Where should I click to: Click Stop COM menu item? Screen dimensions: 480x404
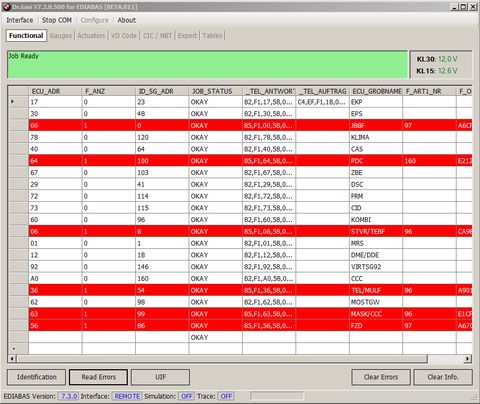coord(57,20)
